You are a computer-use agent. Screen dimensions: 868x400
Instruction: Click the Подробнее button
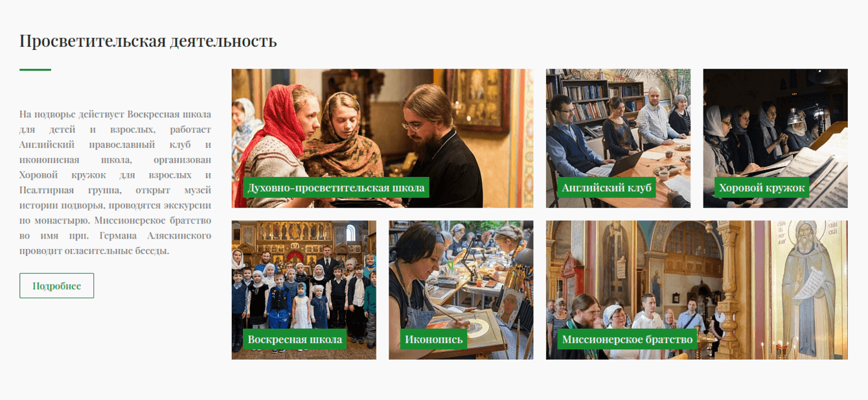[56, 286]
